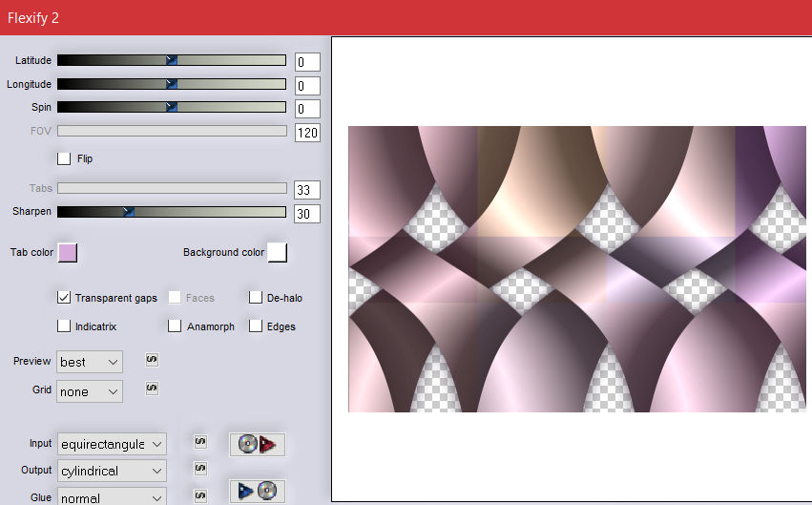Open the Output projection dropdown
This screenshot has width=812, height=505.
pyautogui.click(x=112, y=471)
